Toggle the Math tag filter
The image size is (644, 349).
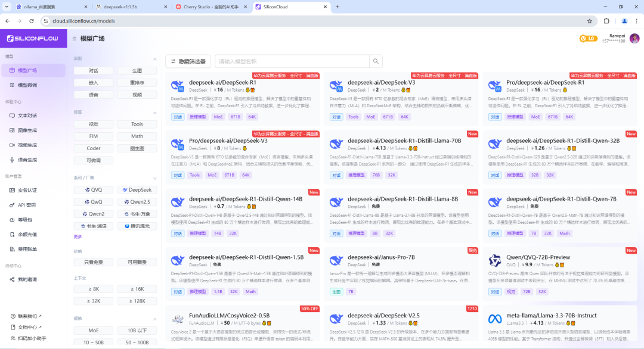(x=137, y=136)
